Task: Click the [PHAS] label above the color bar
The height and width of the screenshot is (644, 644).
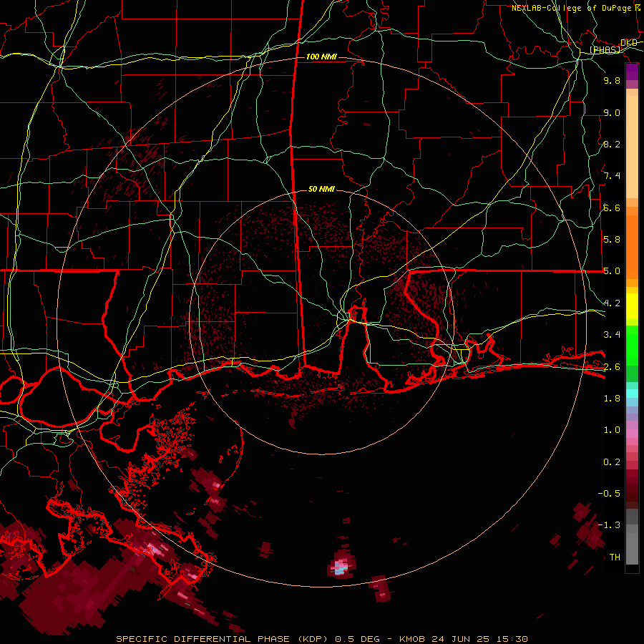Action: 605,50
